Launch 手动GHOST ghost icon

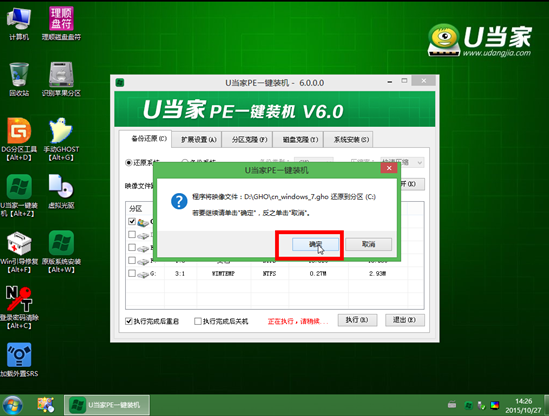coord(61,139)
